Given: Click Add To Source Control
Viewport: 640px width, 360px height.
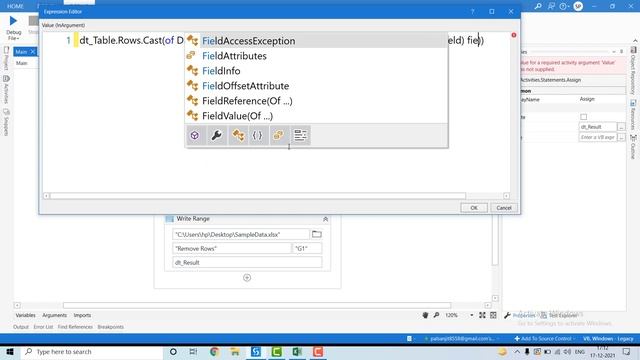Looking at the screenshot, I should click(545, 339).
